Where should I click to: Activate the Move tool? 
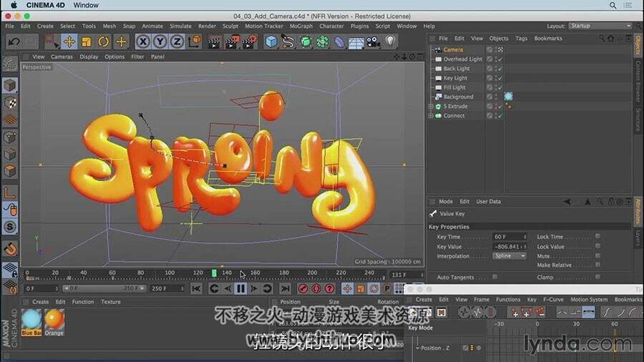(69, 41)
